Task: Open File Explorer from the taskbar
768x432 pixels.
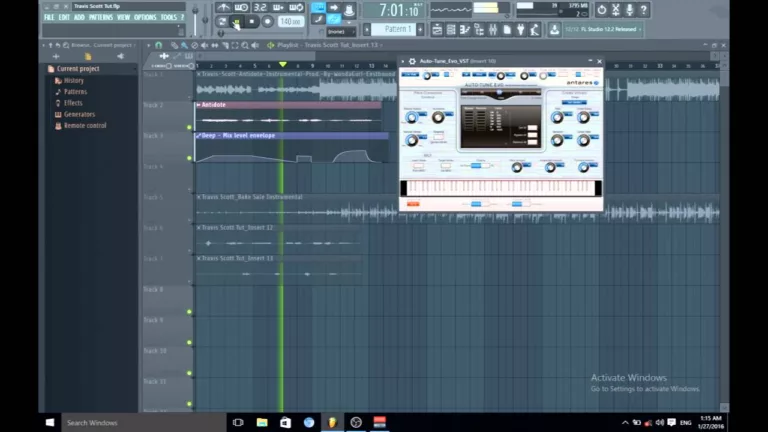Action: coord(262,422)
